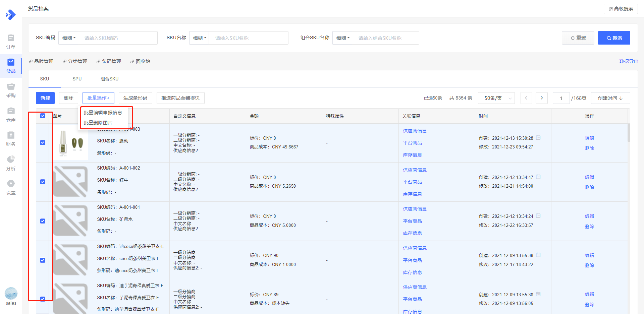Image resolution: width=644 pixels, height=314 pixels.
Task: Focus the SKU名称 input field
Action: (x=249, y=38)
